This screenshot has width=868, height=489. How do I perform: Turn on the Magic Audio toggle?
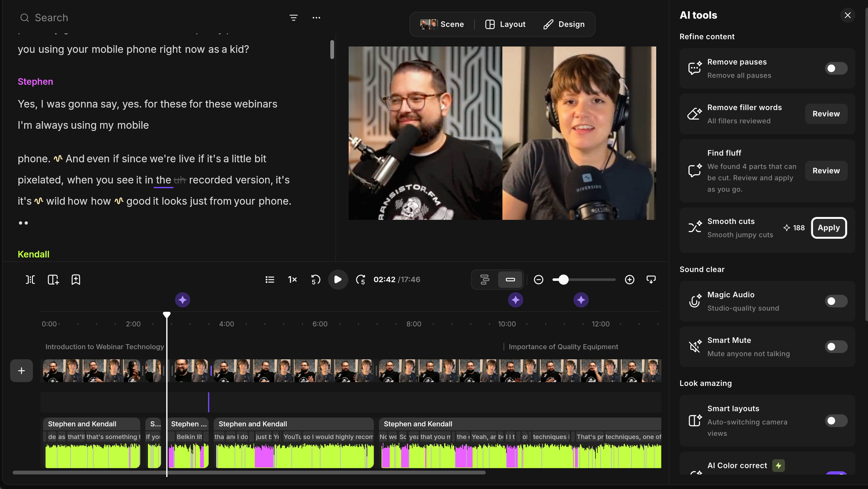836,301
